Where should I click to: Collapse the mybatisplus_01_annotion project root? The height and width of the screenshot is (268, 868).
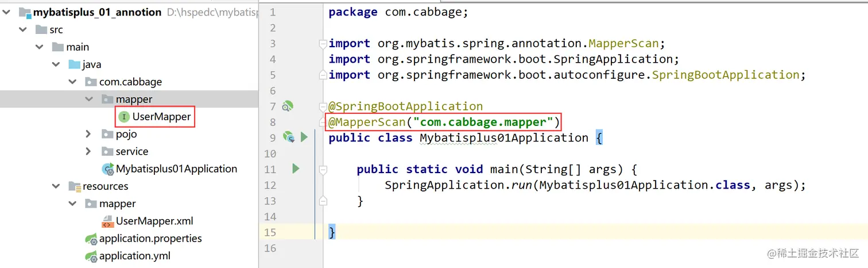[x=7, y=12]
